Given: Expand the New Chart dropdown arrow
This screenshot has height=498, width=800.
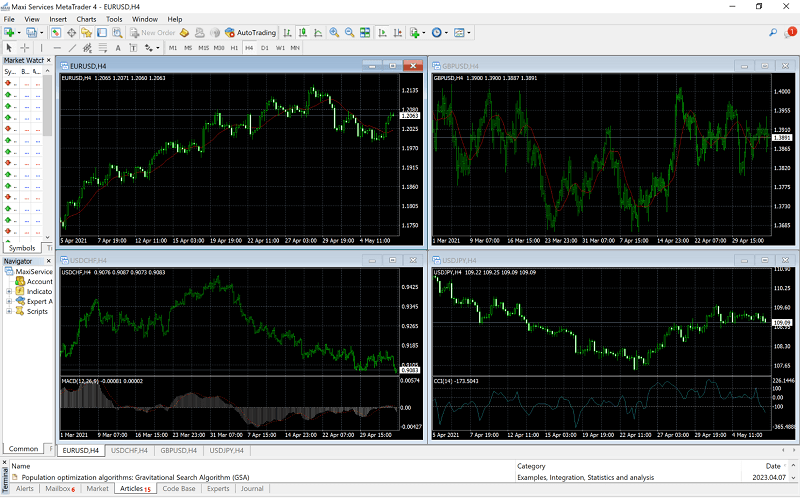Looking at the screenshot, I should (19, 33).
